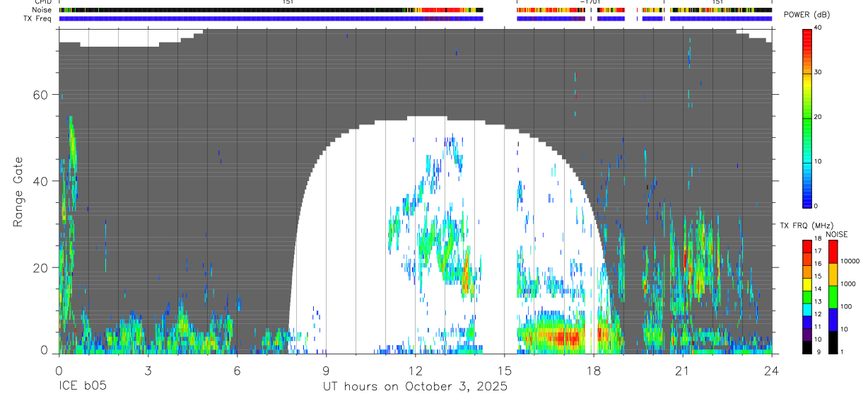The width and height of the screenshot is (868, 401).
Task: Click the 9 value in TX FRQ legend
Action: (x=817, y=352)
